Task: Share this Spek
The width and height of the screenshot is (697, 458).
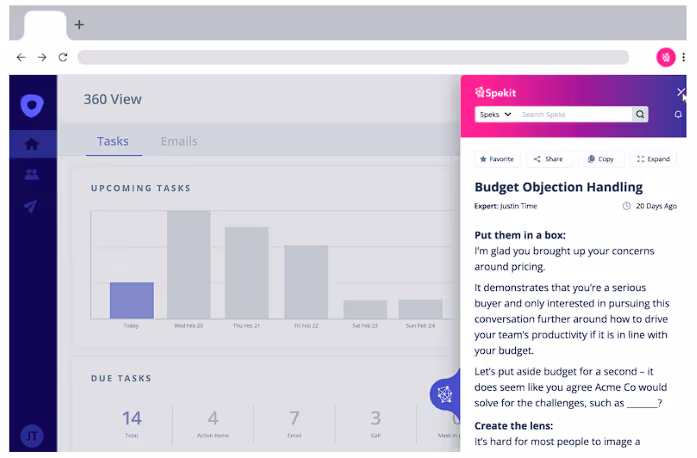Action: (x=549, y=159)
